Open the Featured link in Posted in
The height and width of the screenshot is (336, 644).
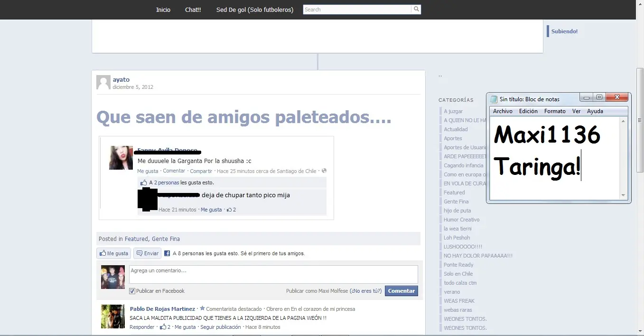(137, 239)
